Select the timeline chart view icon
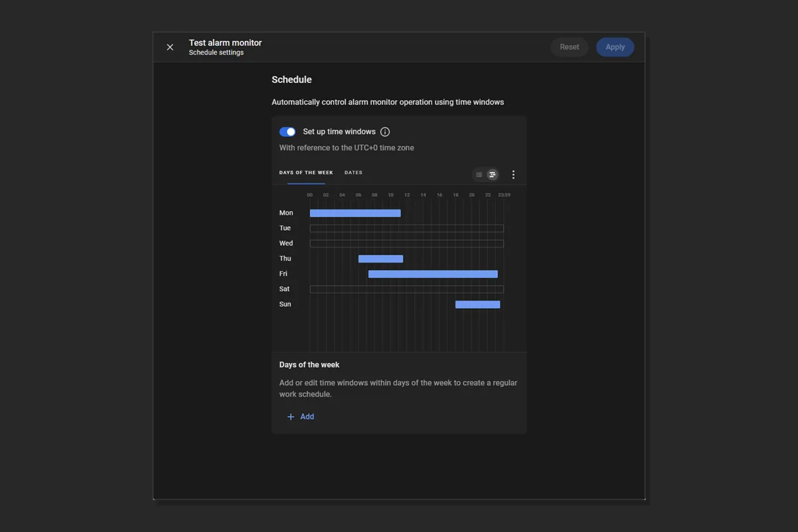Viewport: 798px width, 532px height. [x=492, y=175]
